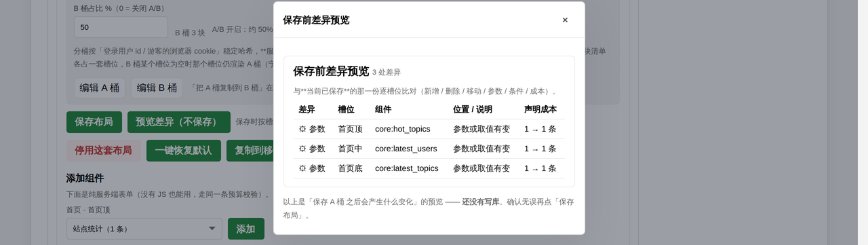Image resolution: width=868 pixels, height=245 pixels.
Task: Click the 还没有写库 emphasized text
Action: click(x=481, y=202)
